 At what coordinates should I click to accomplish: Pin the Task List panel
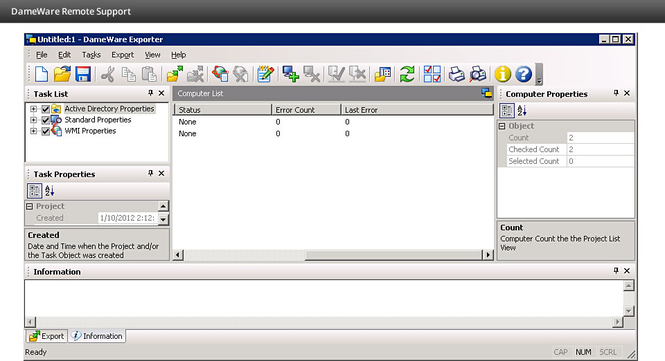[150, 93]
